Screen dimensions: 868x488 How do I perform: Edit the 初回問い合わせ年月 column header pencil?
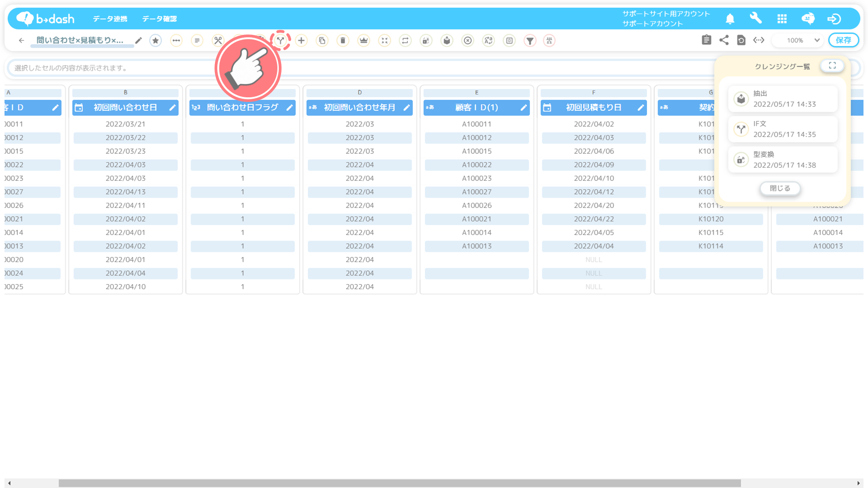click(406, 107)
